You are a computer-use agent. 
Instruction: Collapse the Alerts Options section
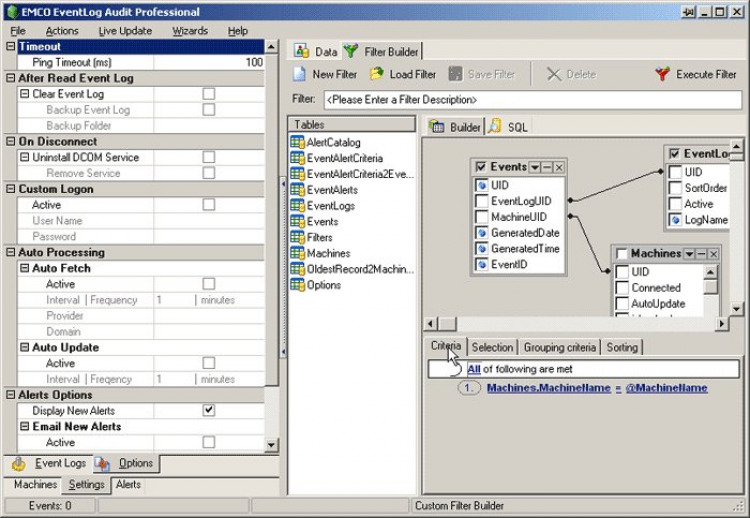pos(11,395)
